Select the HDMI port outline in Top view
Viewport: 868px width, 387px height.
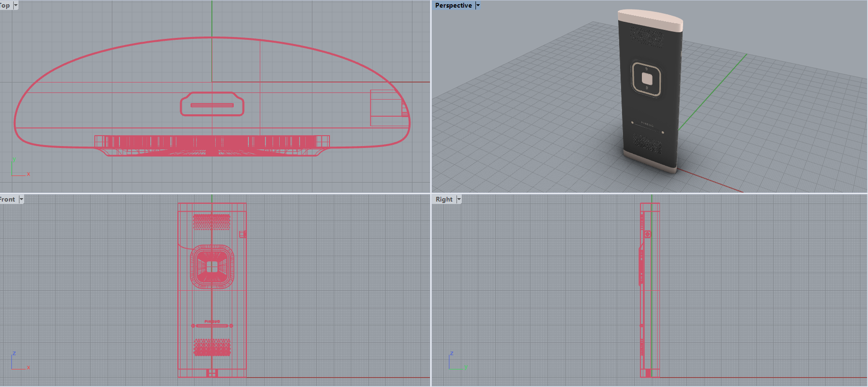point(212,104)
